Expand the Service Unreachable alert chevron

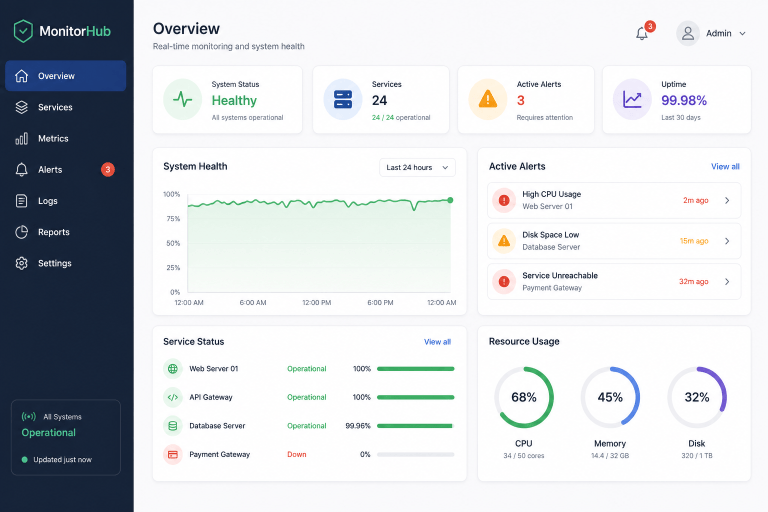pyautogui.click(x=727, y=281)
